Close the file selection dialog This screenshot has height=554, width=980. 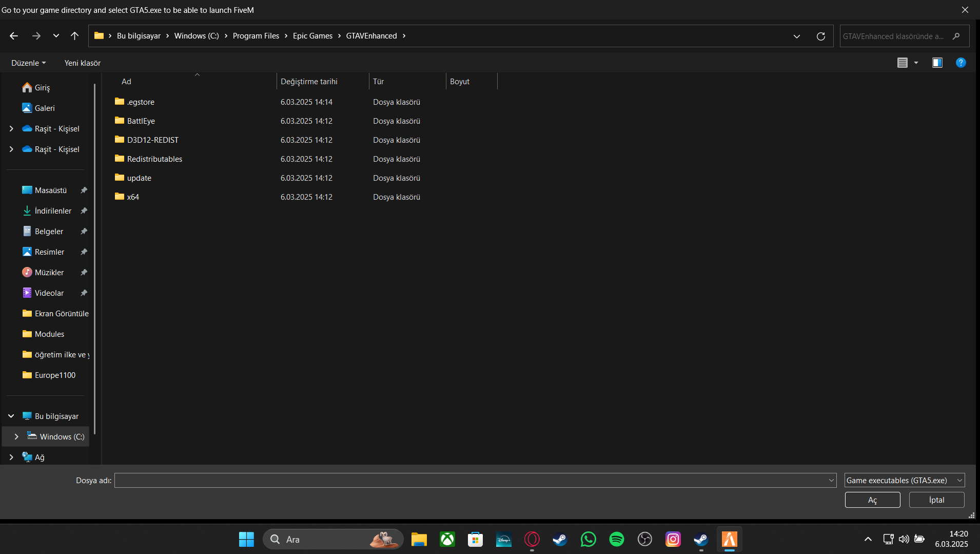point(965,10)
